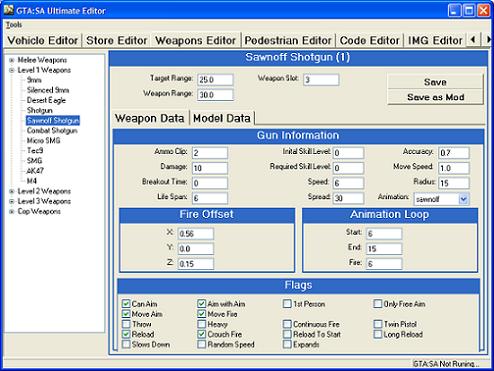Open the Model Data sub-tab

click(x=222, y=118)
